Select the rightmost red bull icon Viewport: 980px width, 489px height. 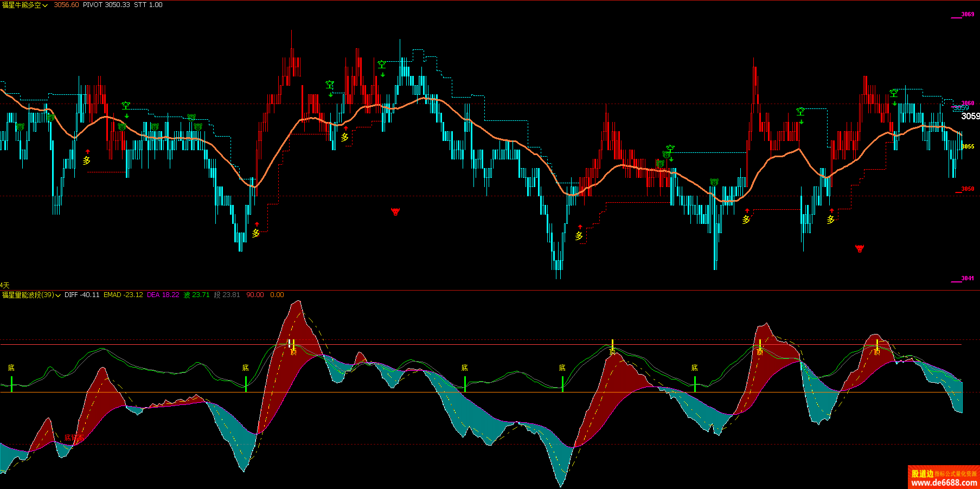click(x=860, y=249)
